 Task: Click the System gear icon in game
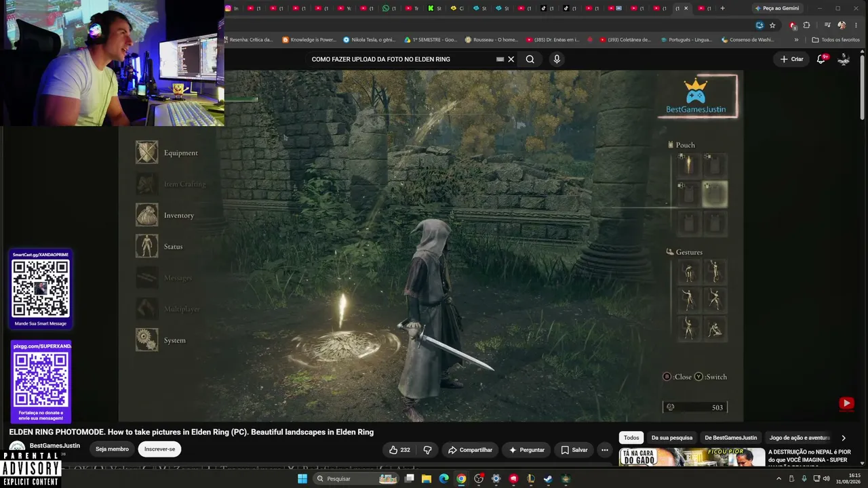(x=146, y=340)
